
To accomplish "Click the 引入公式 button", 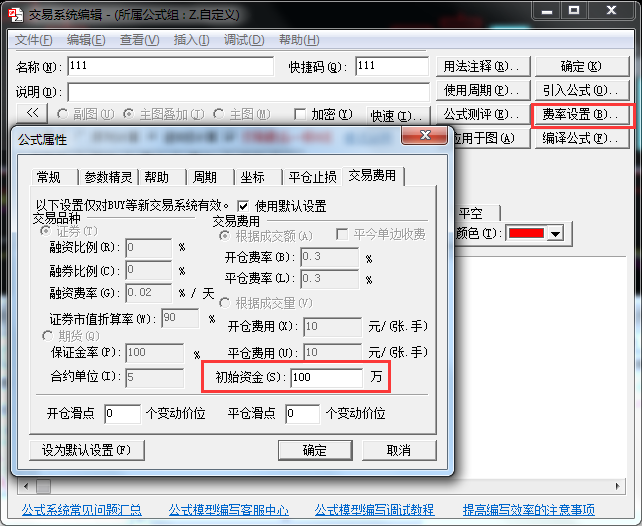I will pyautogui.click(x=581, y=90).
